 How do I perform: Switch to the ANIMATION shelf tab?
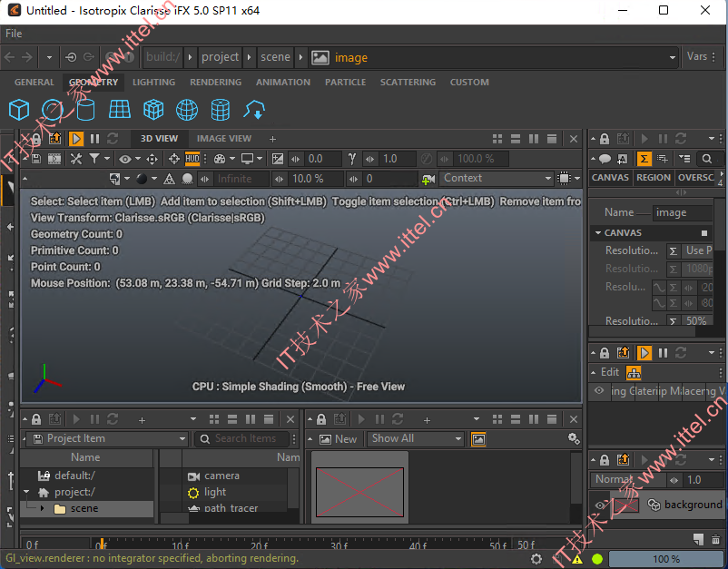click(x=283, y=83)
